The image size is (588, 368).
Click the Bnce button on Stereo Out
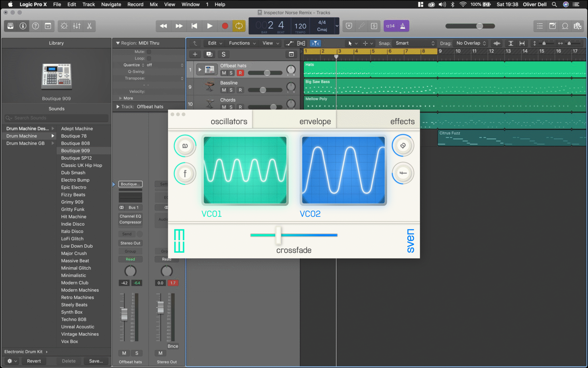pyautogui.click(x=173, y=346)
